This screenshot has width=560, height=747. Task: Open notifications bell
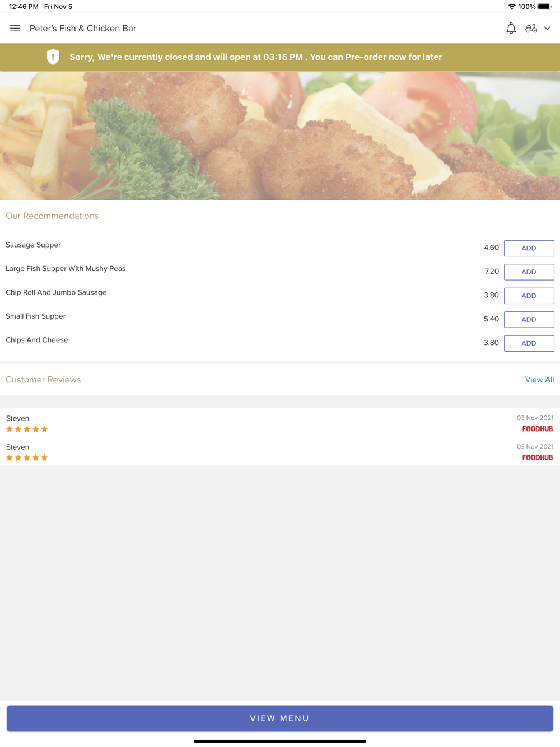click(x=511, y=29)
